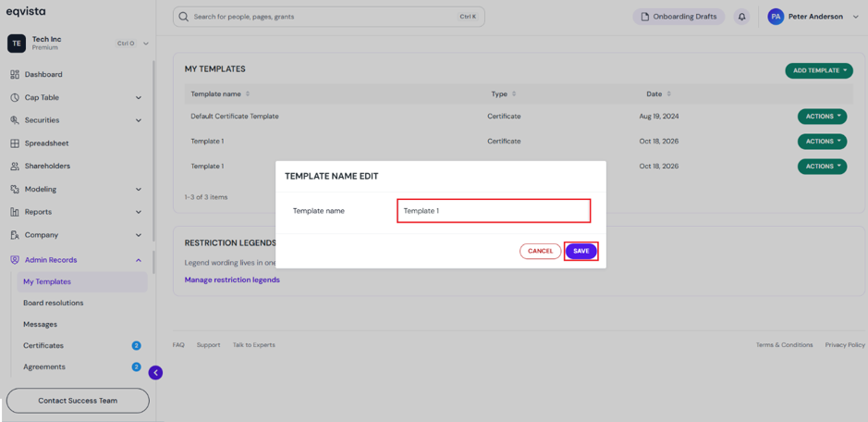Click the Onboarding Drafts button
Viewport: 868px width, 422px height.
click(x=679, y=17)
